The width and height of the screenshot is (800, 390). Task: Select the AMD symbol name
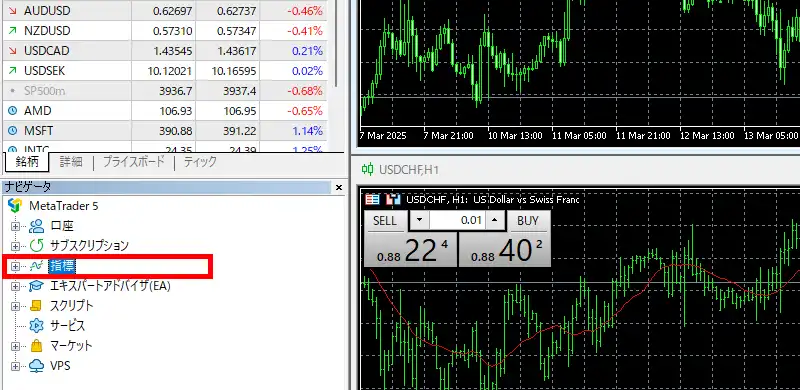tap(38, 111)
